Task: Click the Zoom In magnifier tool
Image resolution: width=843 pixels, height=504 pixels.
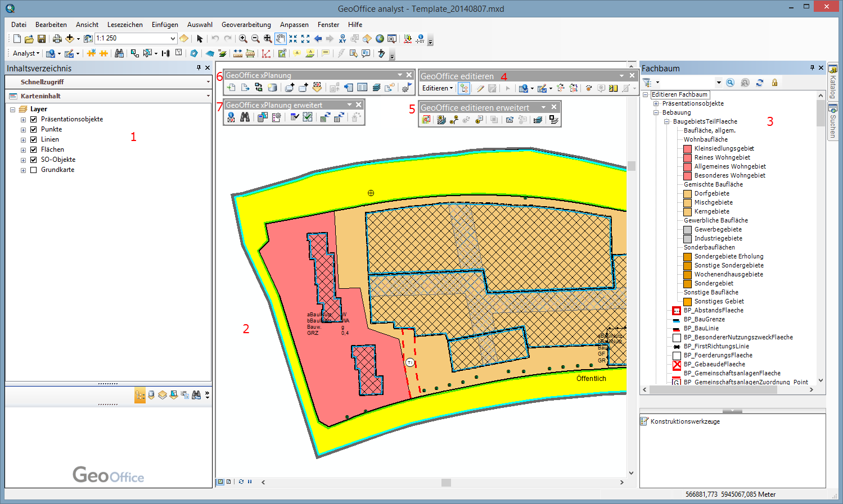Action: point(243,39)
